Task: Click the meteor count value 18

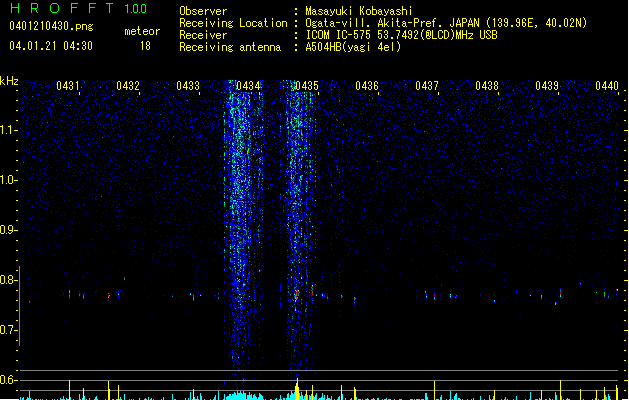Action: 145,46
